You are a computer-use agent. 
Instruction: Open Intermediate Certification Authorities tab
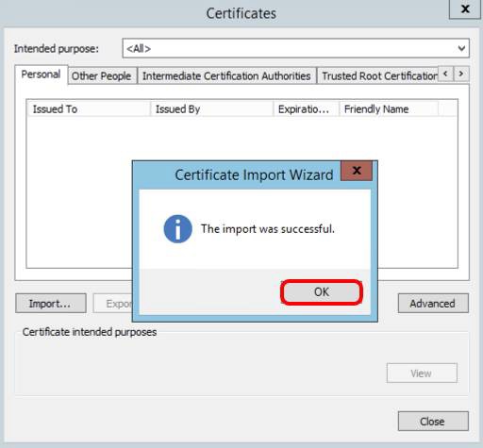[226, 76]
